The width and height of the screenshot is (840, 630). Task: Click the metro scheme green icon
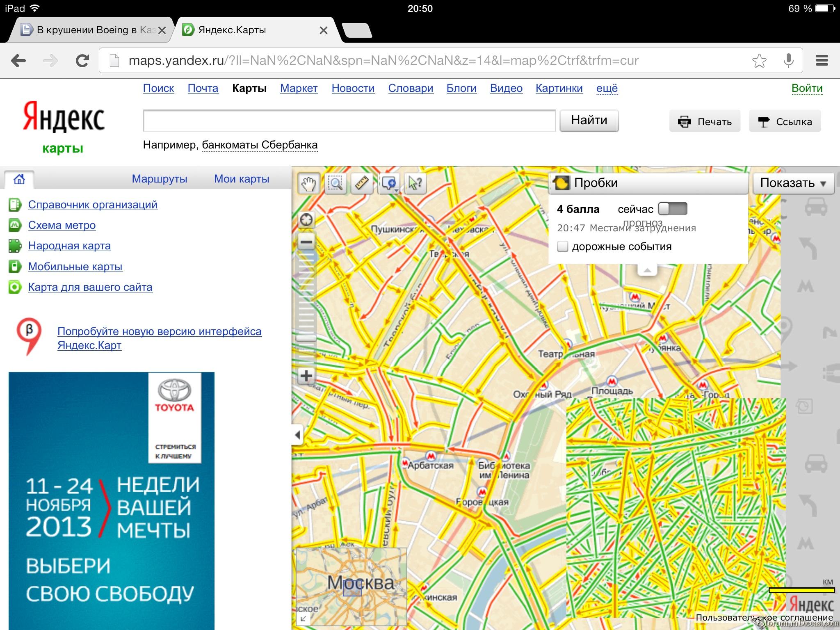15,225
